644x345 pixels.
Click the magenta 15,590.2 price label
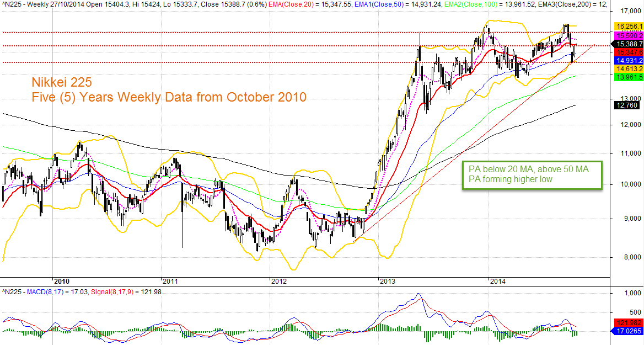point(629,36)
